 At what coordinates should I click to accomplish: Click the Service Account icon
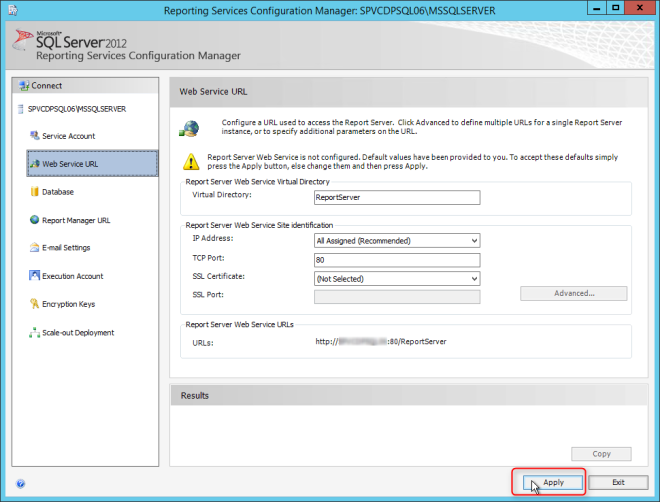click(x=35, y=135)
